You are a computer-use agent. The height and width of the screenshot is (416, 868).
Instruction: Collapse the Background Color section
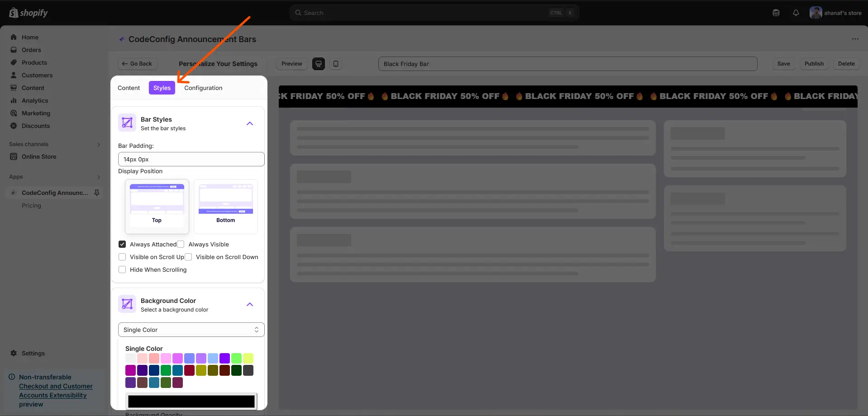click(250, 304)
